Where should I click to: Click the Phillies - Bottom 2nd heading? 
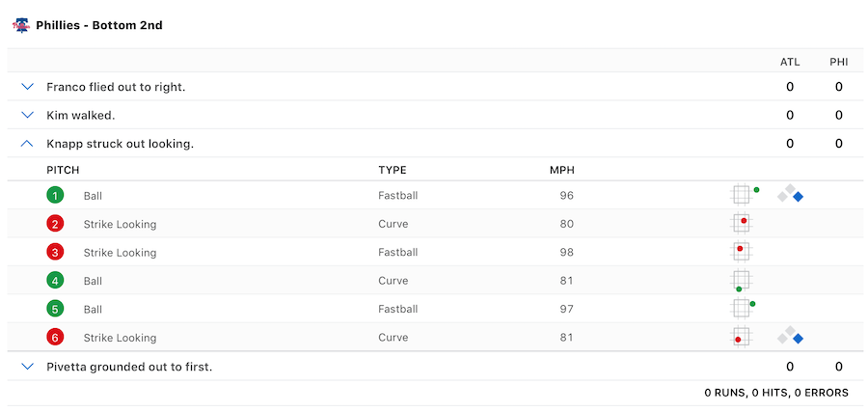98,25
